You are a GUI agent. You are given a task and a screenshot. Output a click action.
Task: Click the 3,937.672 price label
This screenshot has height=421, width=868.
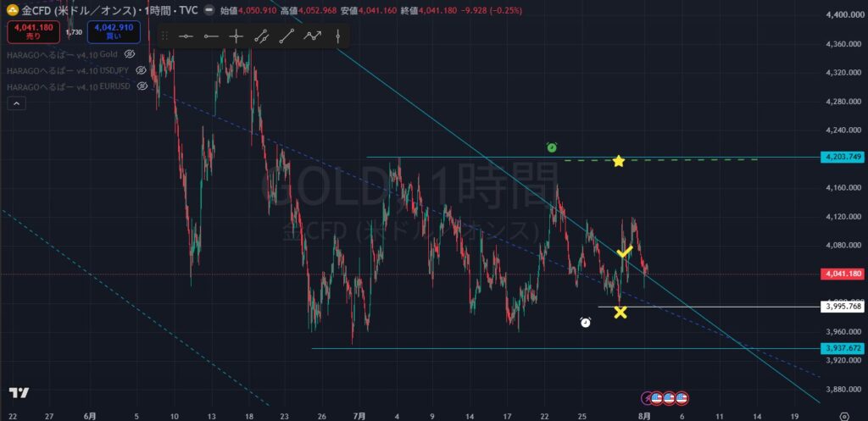(842, 348)
